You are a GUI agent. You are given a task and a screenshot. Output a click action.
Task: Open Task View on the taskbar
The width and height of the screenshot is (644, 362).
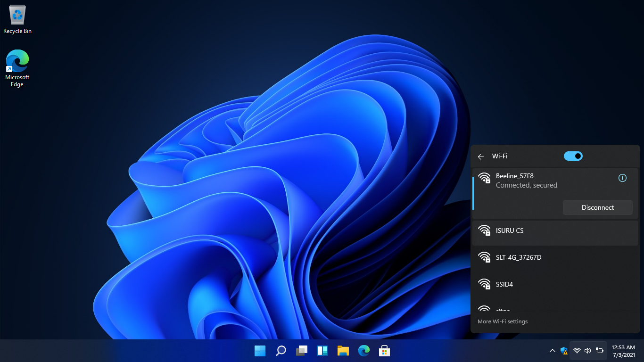[302, 351]
